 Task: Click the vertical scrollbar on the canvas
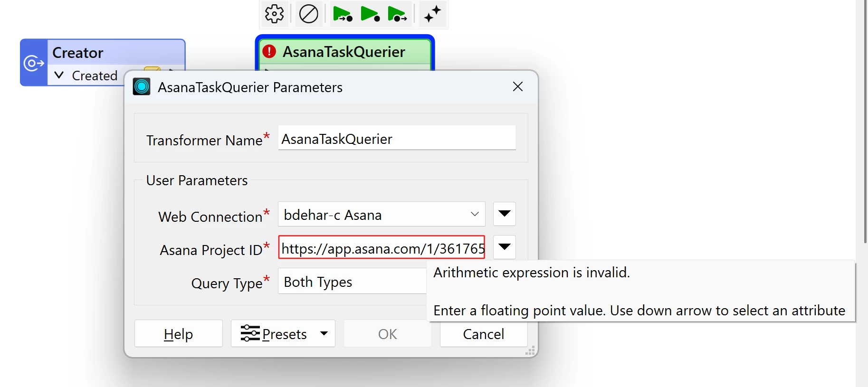point(866,122)
